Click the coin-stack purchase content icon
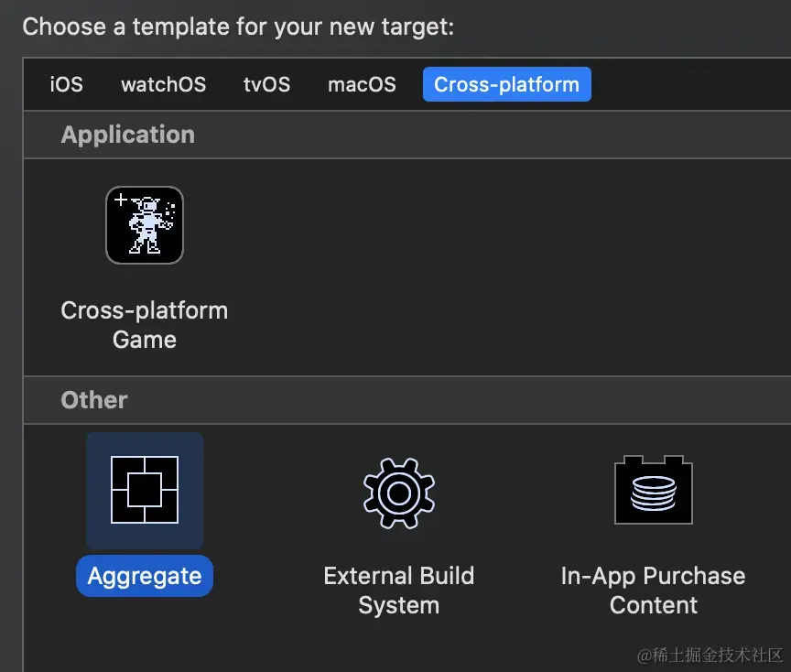The image size is (791, 672). [x=653, y=490]
